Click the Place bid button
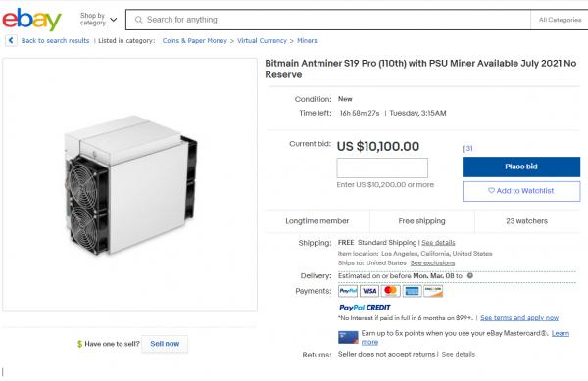Screen dimensions: 588x381 click(x=521, y=167)
